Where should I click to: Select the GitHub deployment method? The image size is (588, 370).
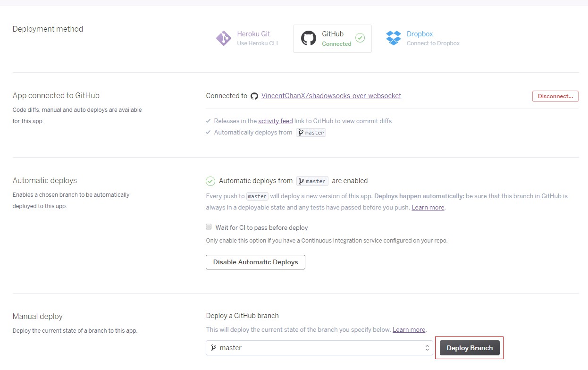coord(332,38)
